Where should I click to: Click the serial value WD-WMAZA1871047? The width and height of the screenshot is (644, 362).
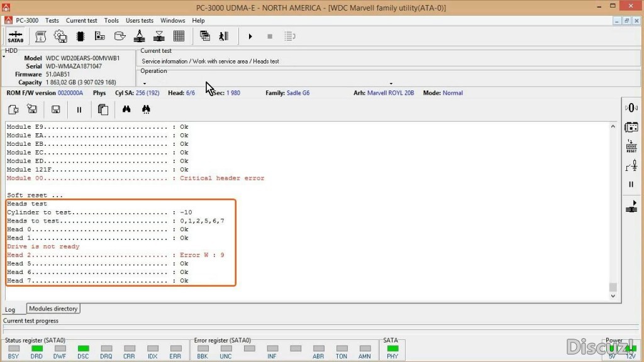click(74, 66)
